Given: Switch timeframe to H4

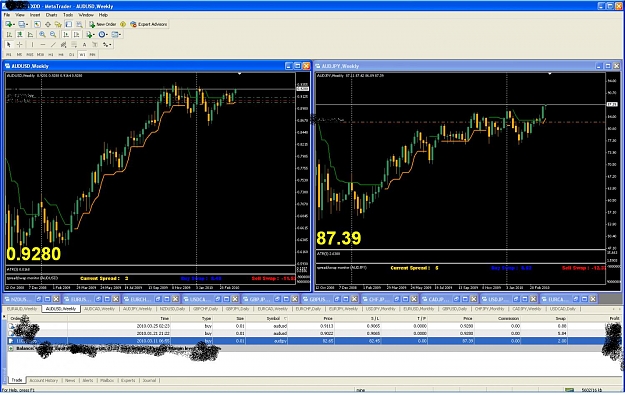Looking at the screenshot, I should tap(61, 55).
